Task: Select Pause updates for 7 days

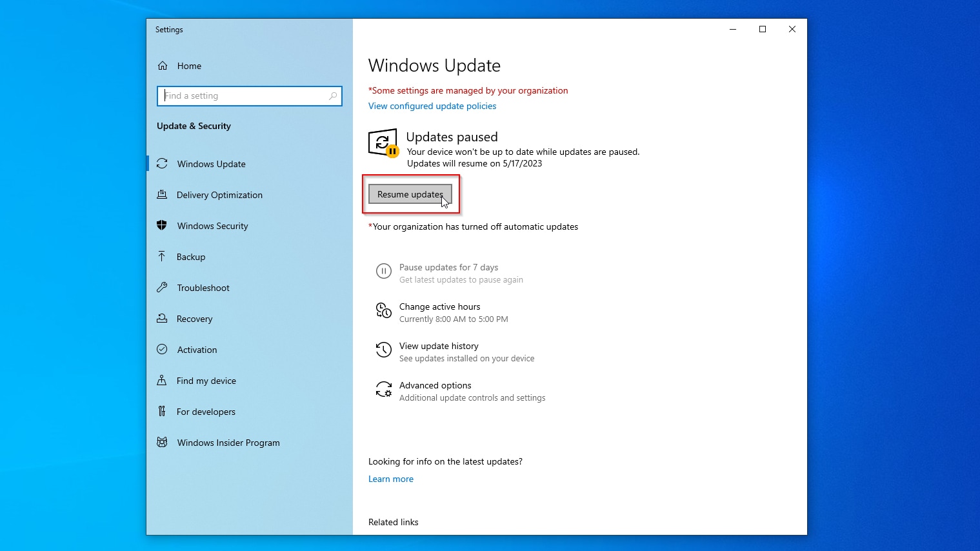Action: coord(450,273)
